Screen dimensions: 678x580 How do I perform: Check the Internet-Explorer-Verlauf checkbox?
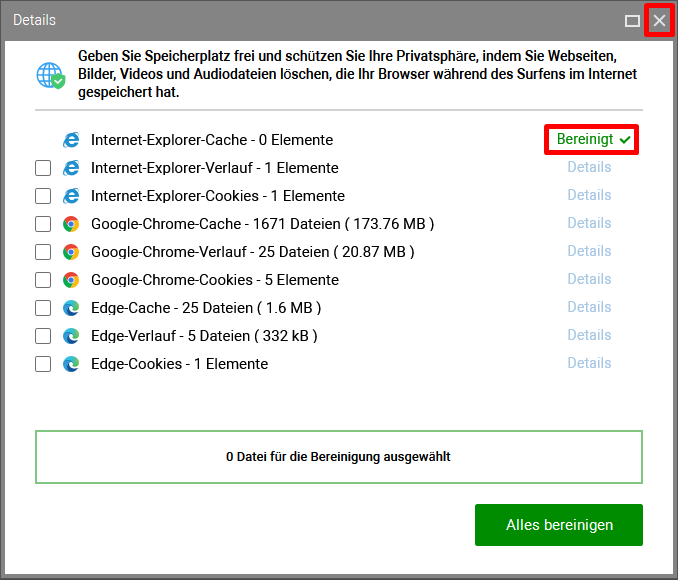[43, 168]
